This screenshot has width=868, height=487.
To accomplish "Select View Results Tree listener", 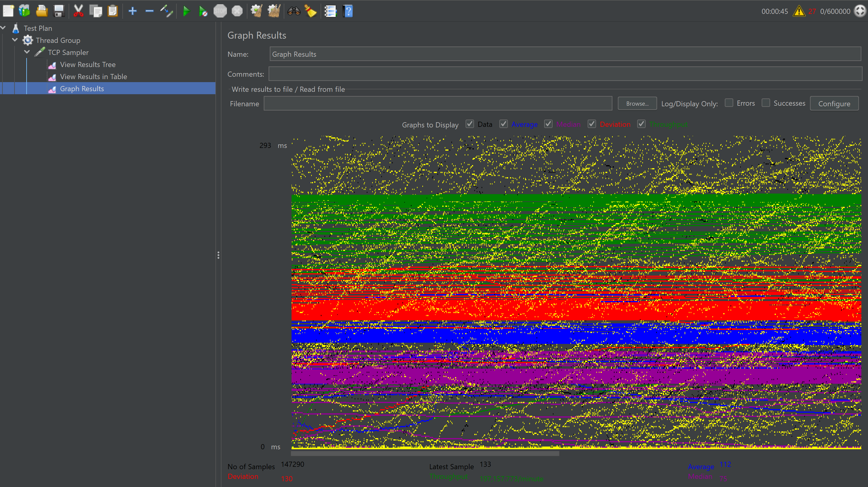I will (88, 64).
